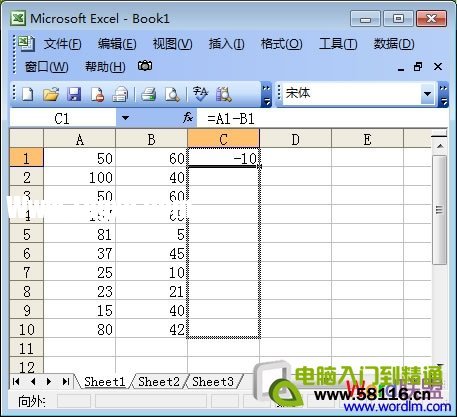Click cell C1 showing -10
Image resolution: width=457 pixels, height=417 pixels.
click(x=223, y=158)
